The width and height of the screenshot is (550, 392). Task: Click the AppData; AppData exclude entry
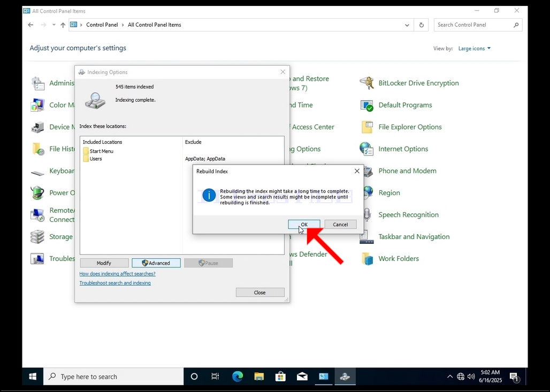205,159
